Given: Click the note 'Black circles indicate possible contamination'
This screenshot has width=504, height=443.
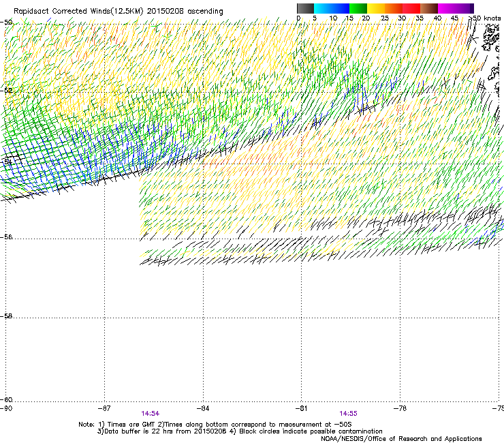Looking at the screenshot, I should [311, 431].
